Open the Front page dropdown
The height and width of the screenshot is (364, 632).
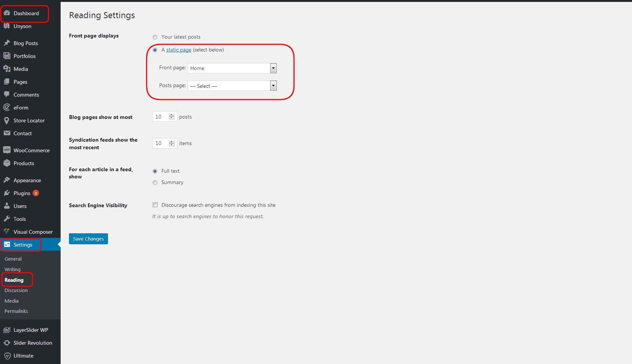tap(273, 68)
